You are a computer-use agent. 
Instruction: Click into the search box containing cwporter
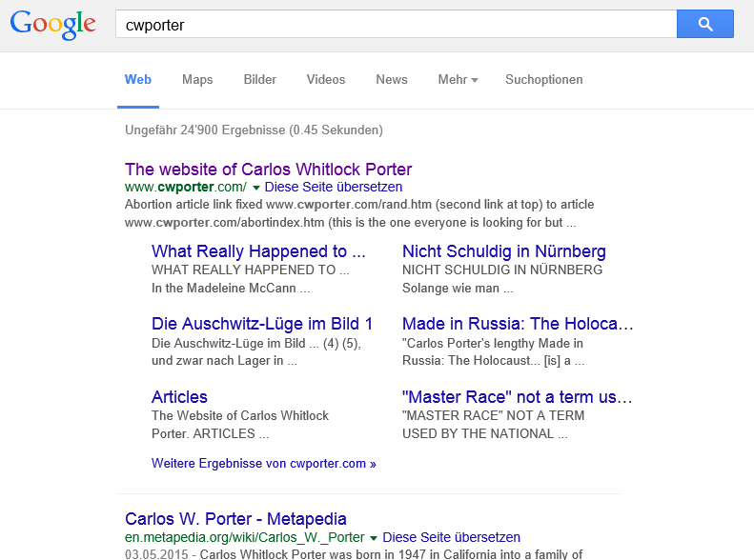click(x=396, y=25)
